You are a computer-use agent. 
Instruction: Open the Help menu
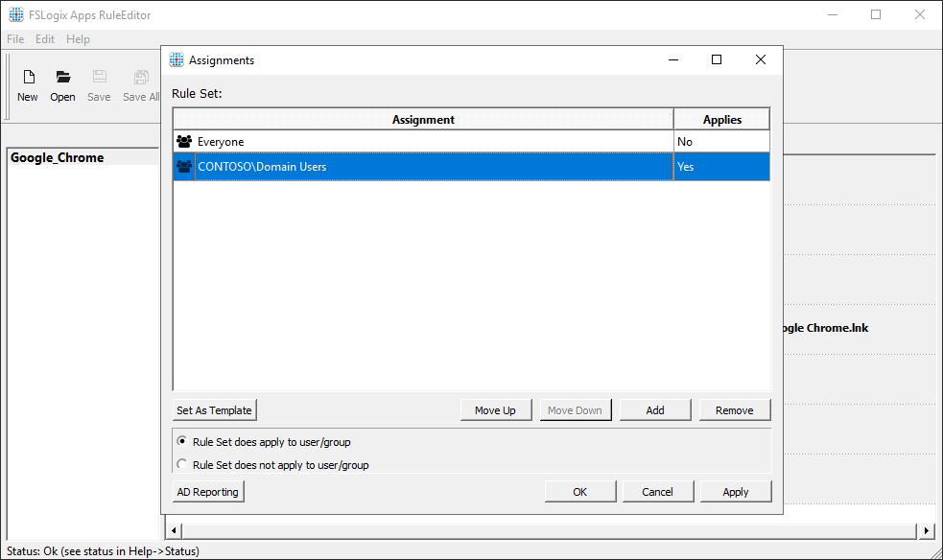coord(78,39)
